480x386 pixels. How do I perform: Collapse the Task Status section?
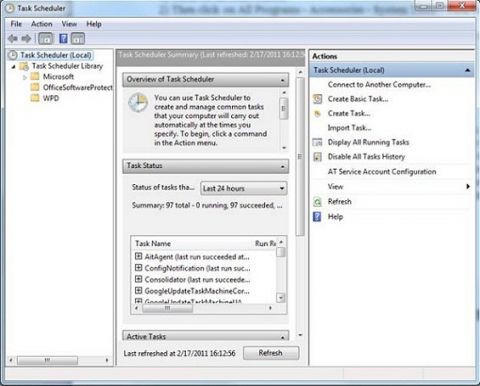[x=283, y=166]
